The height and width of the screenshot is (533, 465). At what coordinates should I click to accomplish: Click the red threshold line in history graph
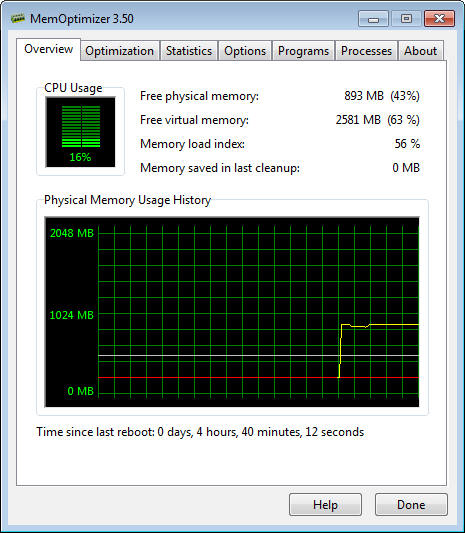tap(218, 377)
